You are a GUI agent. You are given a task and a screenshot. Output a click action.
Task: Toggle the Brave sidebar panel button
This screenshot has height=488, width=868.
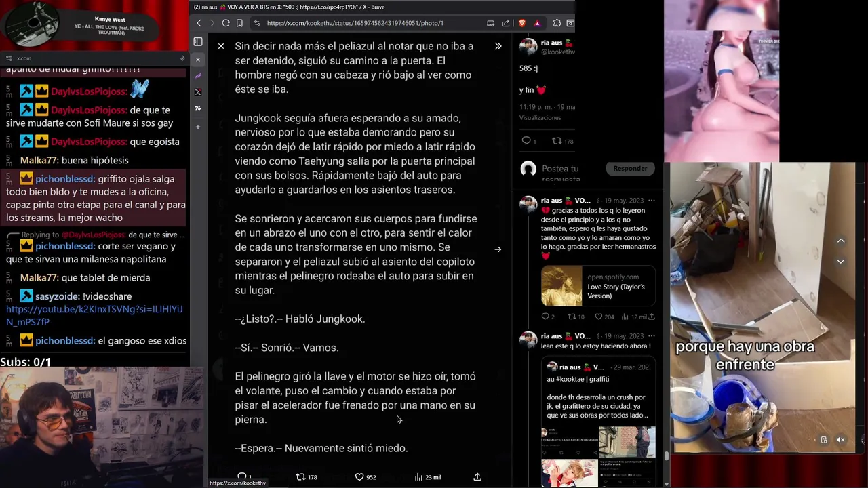(x=198, y=42)
